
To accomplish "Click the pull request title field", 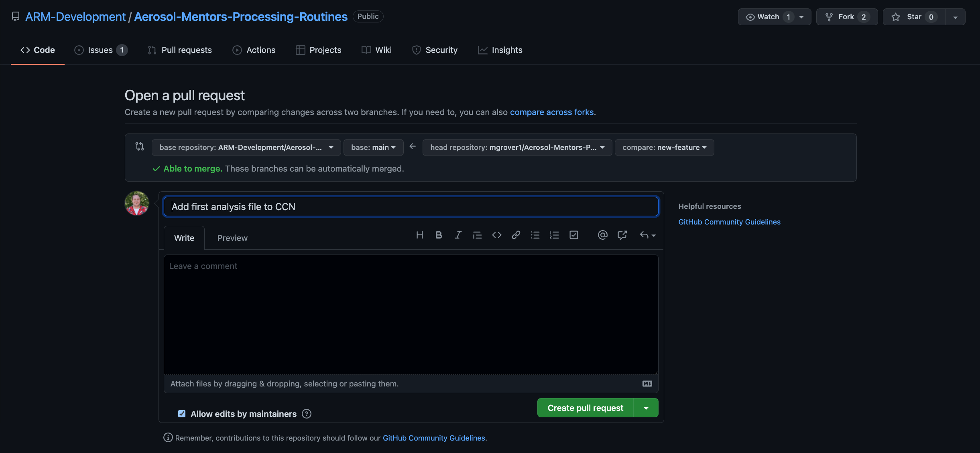I will click(x=411, y=206).
